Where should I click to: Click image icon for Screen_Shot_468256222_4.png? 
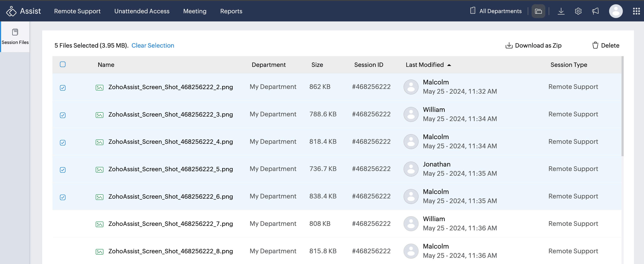point(100,142)
